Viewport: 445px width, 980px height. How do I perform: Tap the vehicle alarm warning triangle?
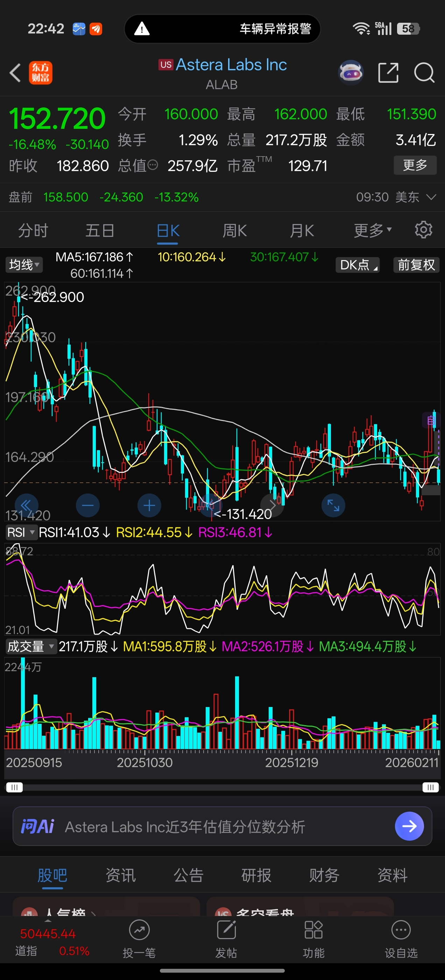click(x=142, y=29)
